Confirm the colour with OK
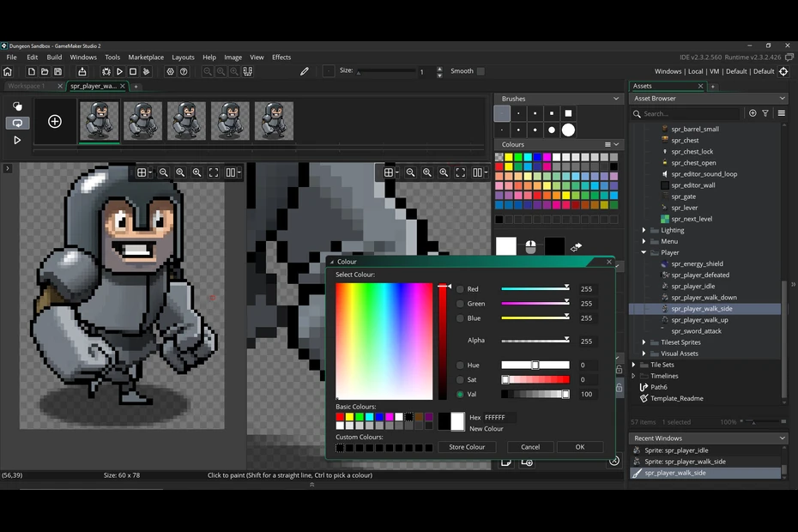798x532 pixels. [580, 447]
